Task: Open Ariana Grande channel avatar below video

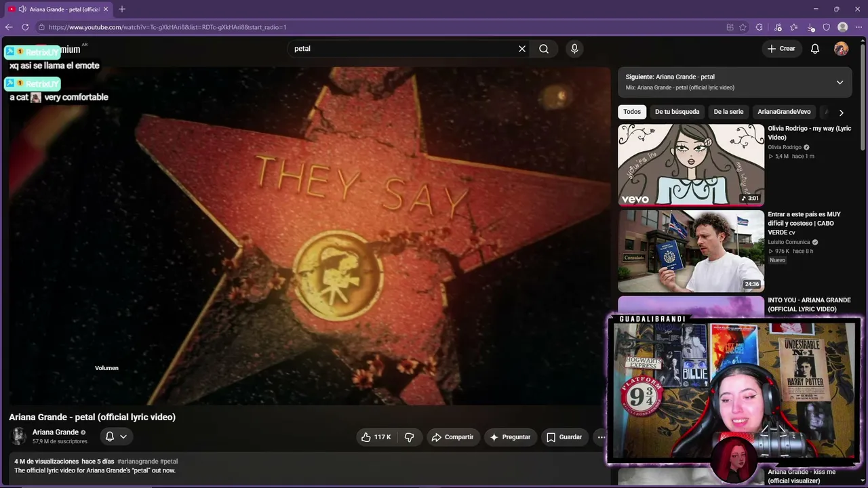Action: click(x=19, y=436)
